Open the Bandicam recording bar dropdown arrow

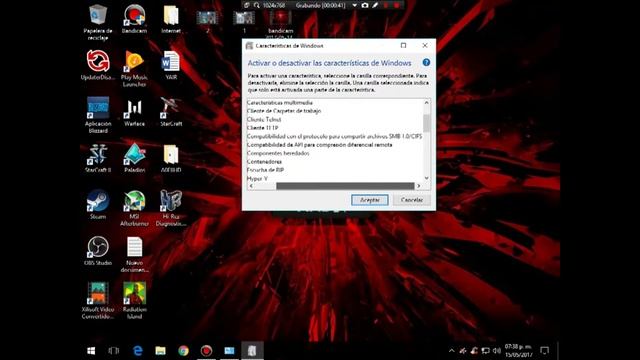(354, 5)
